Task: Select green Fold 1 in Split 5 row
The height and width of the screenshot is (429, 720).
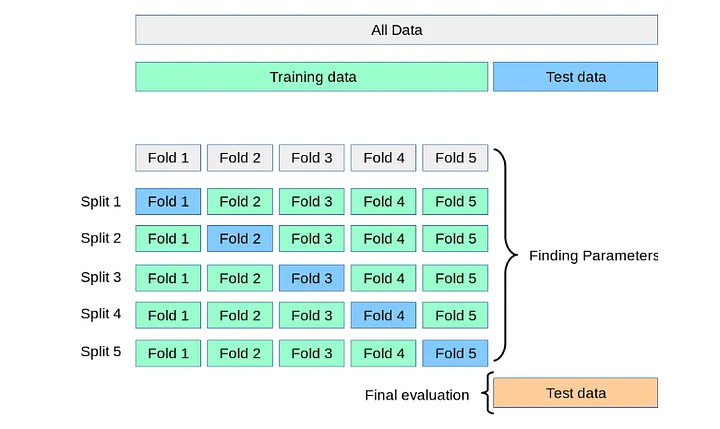Action: coord(168,353)
